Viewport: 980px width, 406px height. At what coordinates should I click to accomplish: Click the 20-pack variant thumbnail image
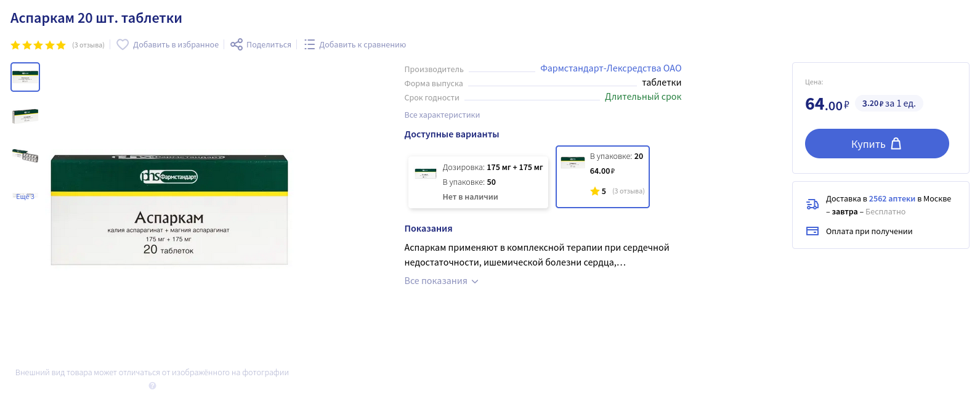[573, 163]
